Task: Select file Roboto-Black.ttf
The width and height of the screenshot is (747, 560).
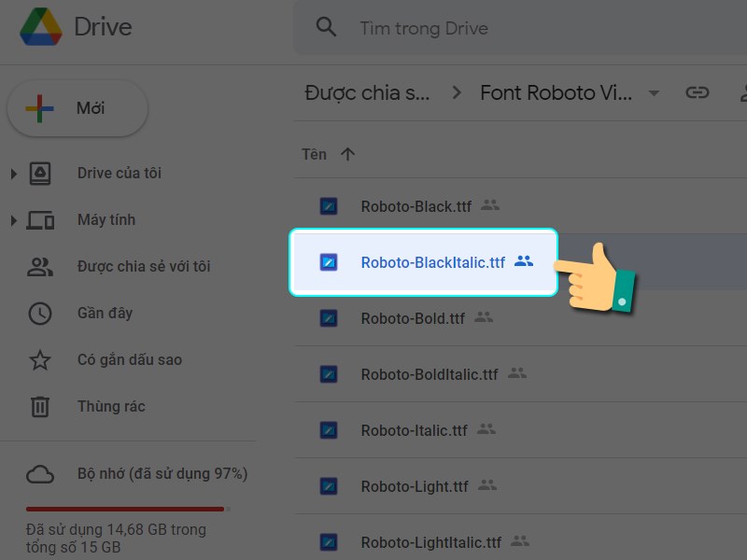Action: 416,206
